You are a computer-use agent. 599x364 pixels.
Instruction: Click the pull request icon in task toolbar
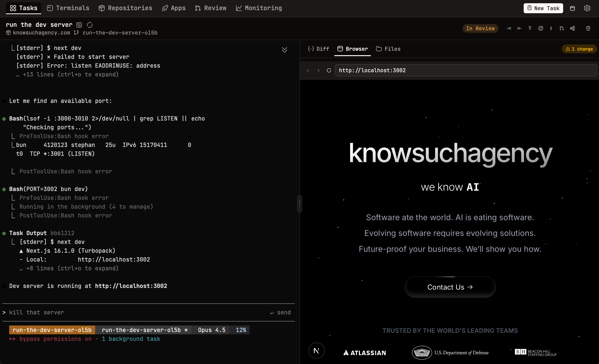(562, 28)
